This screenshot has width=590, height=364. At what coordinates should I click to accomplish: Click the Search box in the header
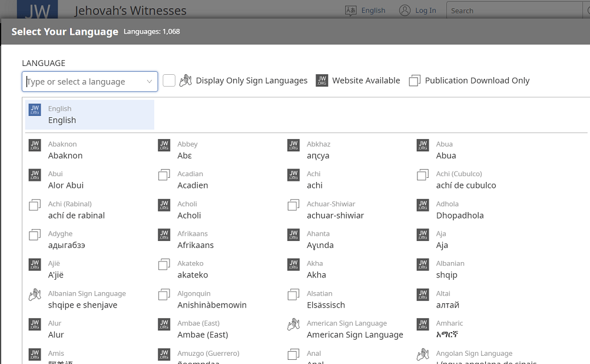coord(517,11)
